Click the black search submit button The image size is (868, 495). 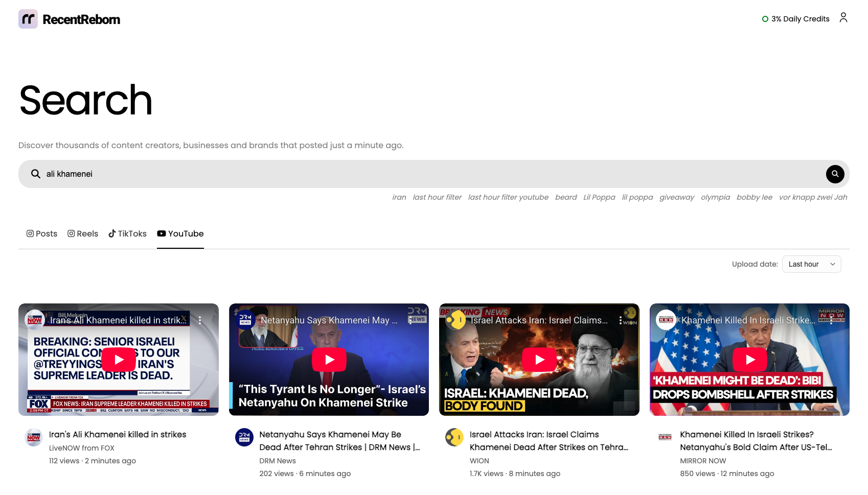pyautogui.click(x=835, y=174)
